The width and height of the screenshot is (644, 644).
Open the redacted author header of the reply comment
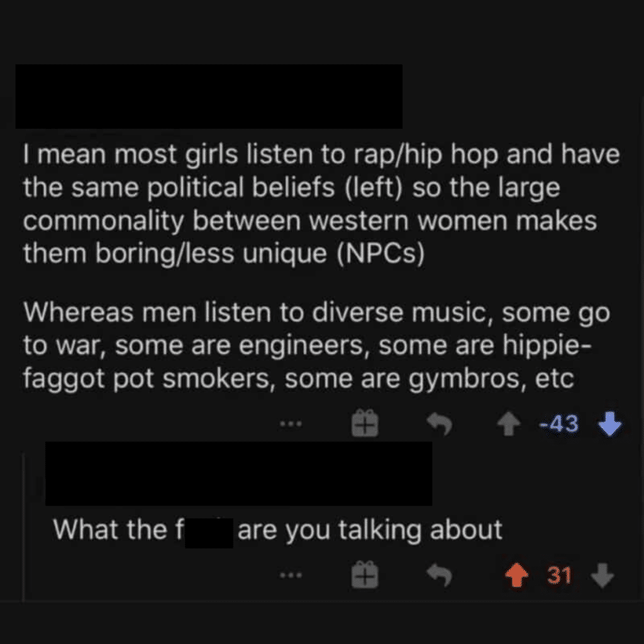pos(238,474)
